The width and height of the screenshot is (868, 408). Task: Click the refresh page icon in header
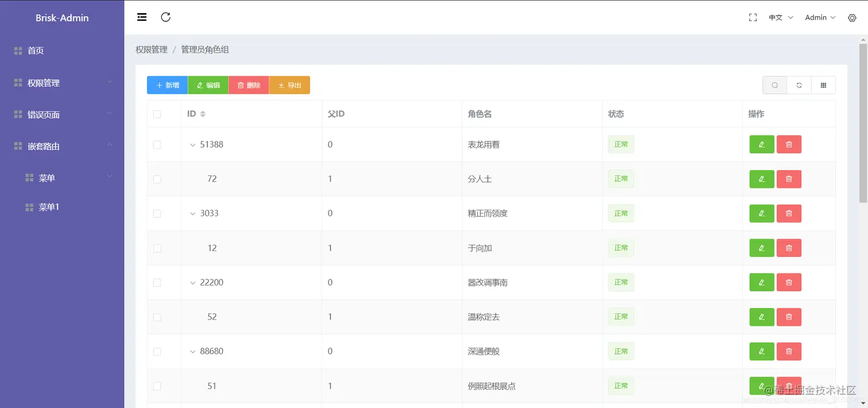pyautogui.click(x=166, y=17)
